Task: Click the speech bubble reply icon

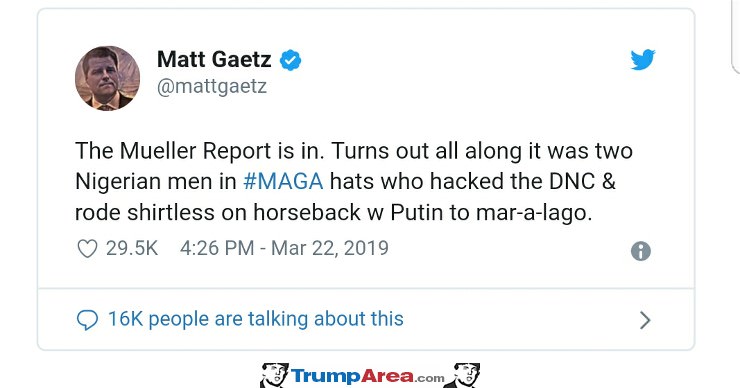Action: click(x=87, y=320)
